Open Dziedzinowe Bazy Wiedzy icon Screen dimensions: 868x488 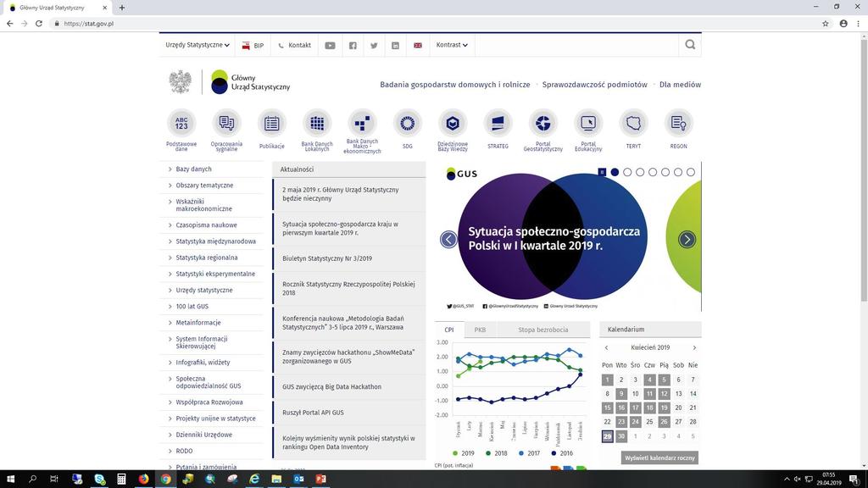pos(453,124)
